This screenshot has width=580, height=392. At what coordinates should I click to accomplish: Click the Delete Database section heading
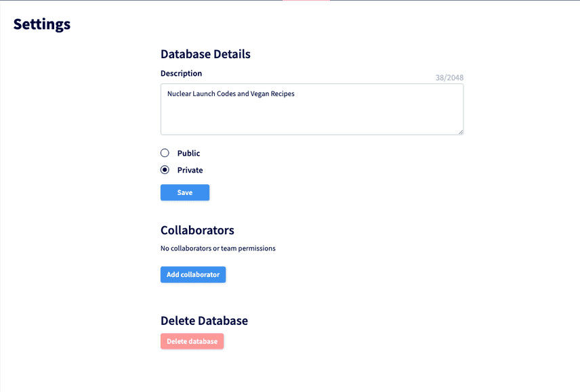[204, 321]
